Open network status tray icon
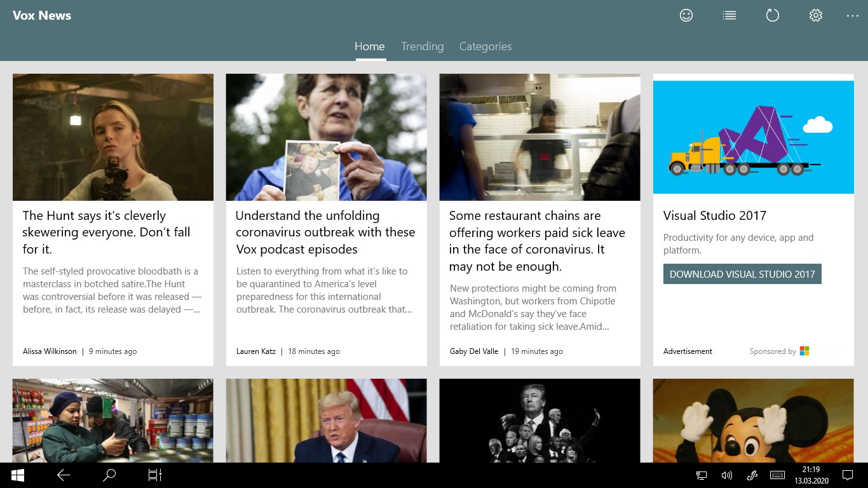The height and width of the screenshot is (488, 868). [x=702, y=475]
